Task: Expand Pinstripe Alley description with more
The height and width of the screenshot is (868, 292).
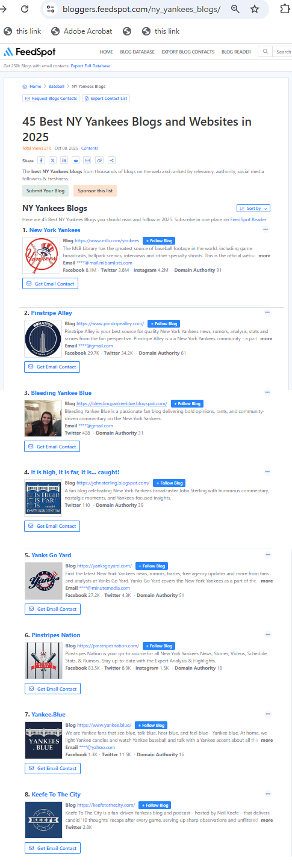Action: 266,338
